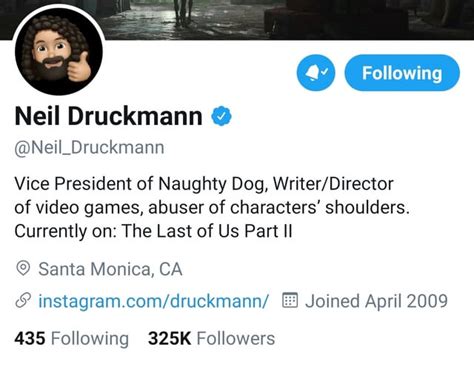Image resolution: width=474 pixels, height=367 pixels.
Task: Click the thumbs-up hand in the avatar
Action: click(79, 68)
